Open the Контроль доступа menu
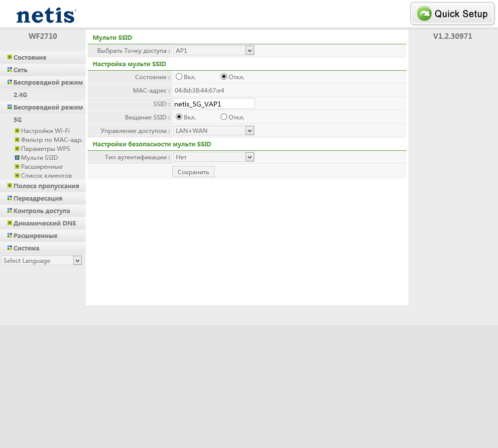This screenshot has width=498, height=448. [42, 211]
